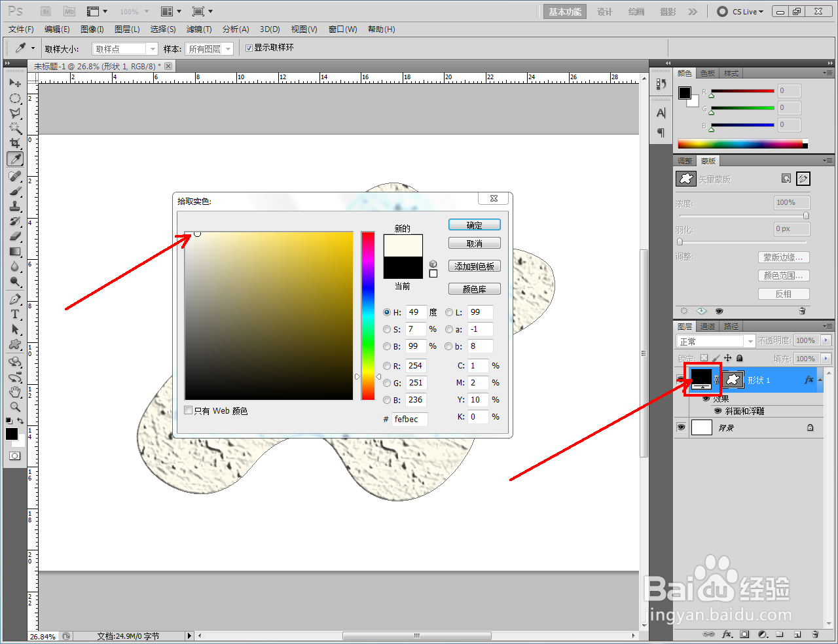838x644 pixels.
Task: Open 填充 slider arrow
Action: (x=826, y=359)
